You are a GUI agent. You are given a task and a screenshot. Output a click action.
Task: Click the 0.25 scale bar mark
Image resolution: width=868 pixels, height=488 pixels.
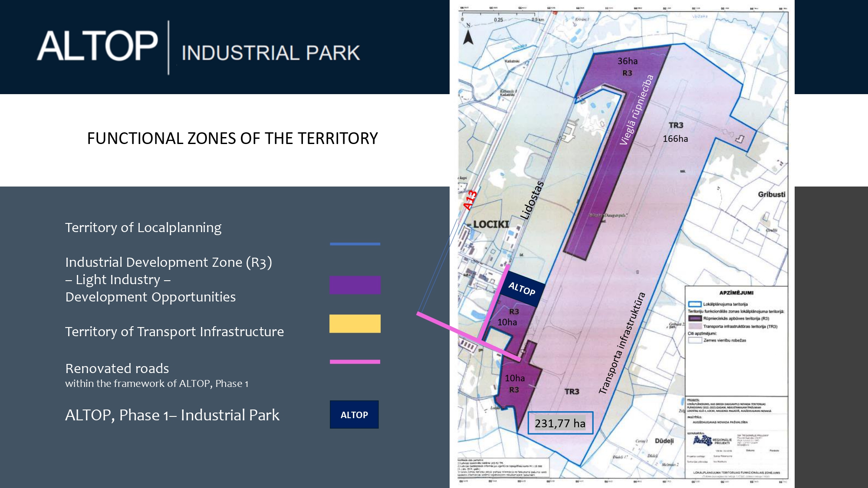coord(498,20)
